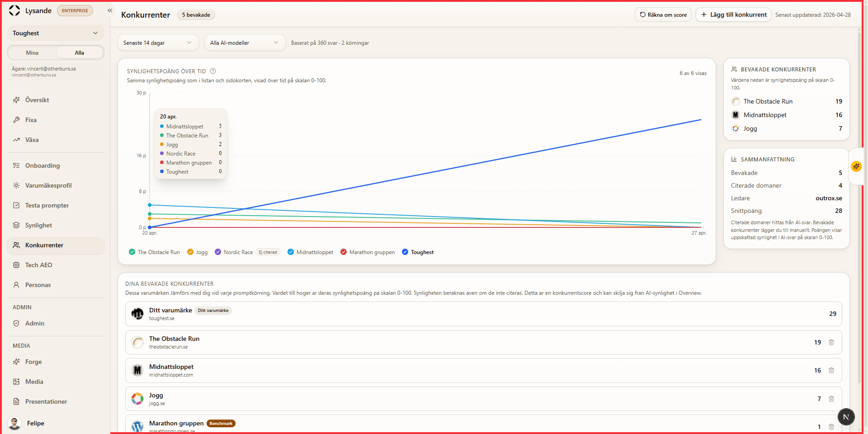Click the Jogg colorful logo in list

(137, 399)
